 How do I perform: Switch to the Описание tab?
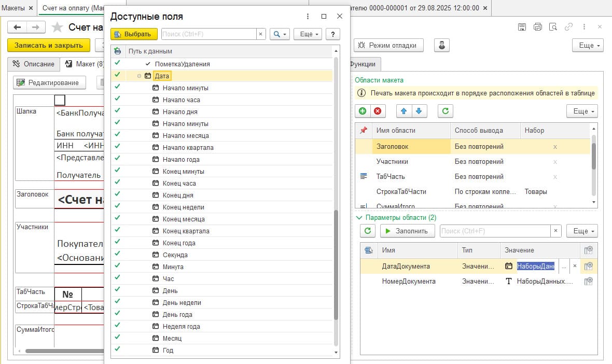(x=34, y=64)
